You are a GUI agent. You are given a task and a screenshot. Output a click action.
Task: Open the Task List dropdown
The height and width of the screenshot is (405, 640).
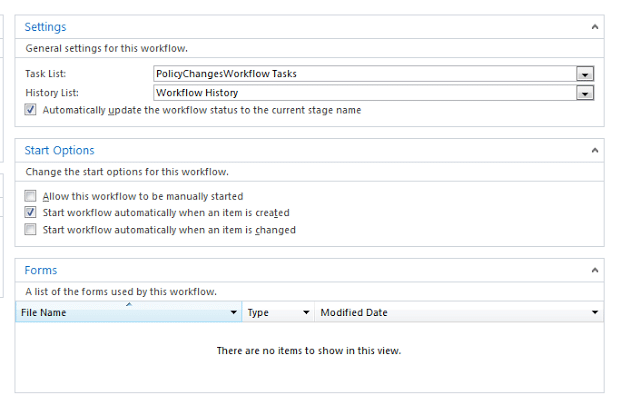pos(585,74)
